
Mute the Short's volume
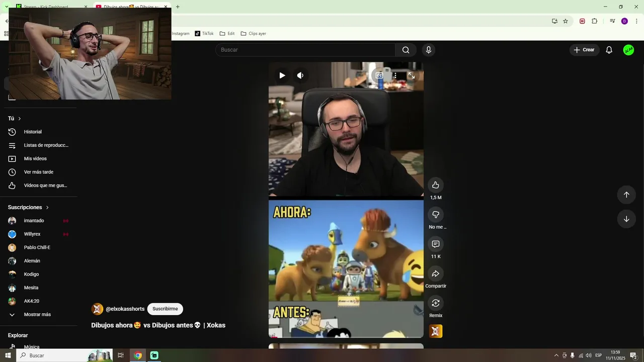[300, 75]
